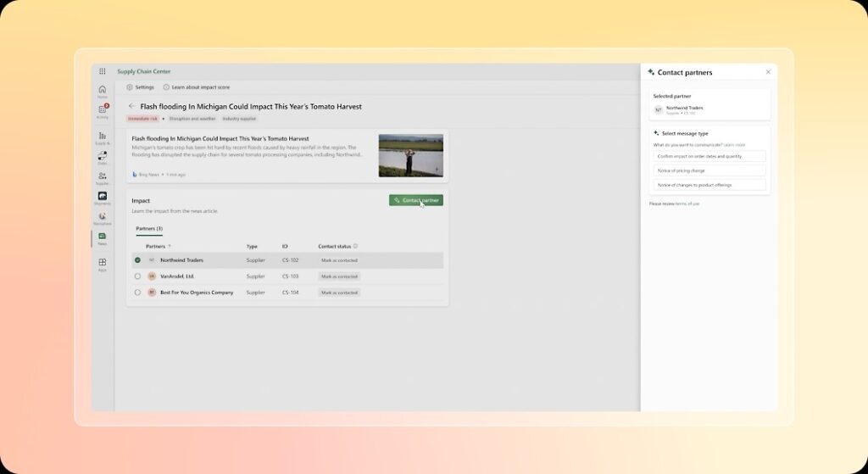Select Best For You Organics Company radio
This screenshot has width=868, height=474.
coord(137,292)
